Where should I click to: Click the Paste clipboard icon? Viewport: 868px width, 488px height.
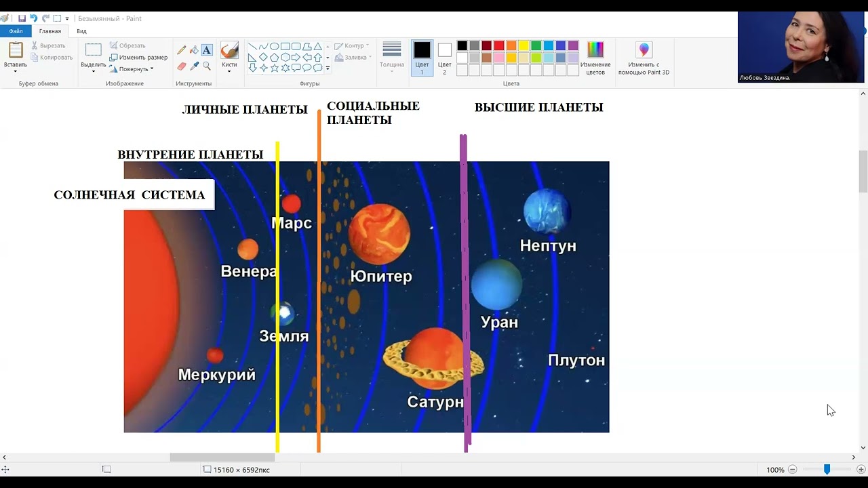click(15, 51)
